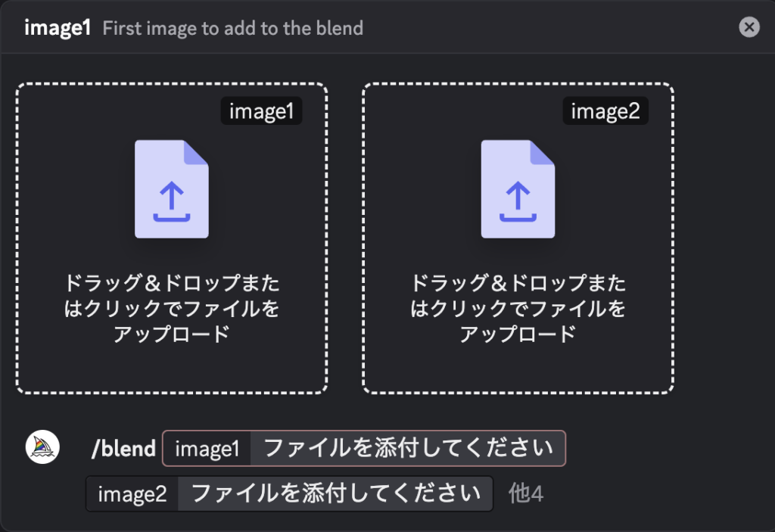Select the /blend command text

123,449
